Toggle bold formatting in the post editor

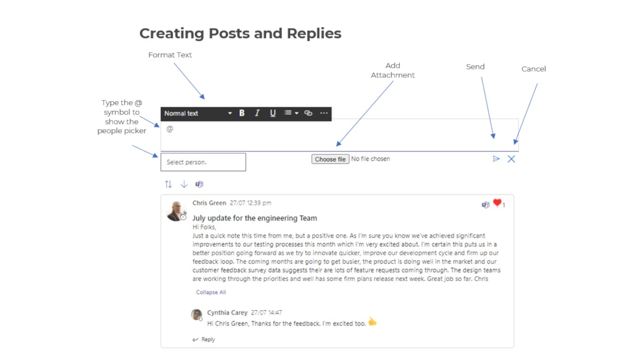tap(242, 113)
